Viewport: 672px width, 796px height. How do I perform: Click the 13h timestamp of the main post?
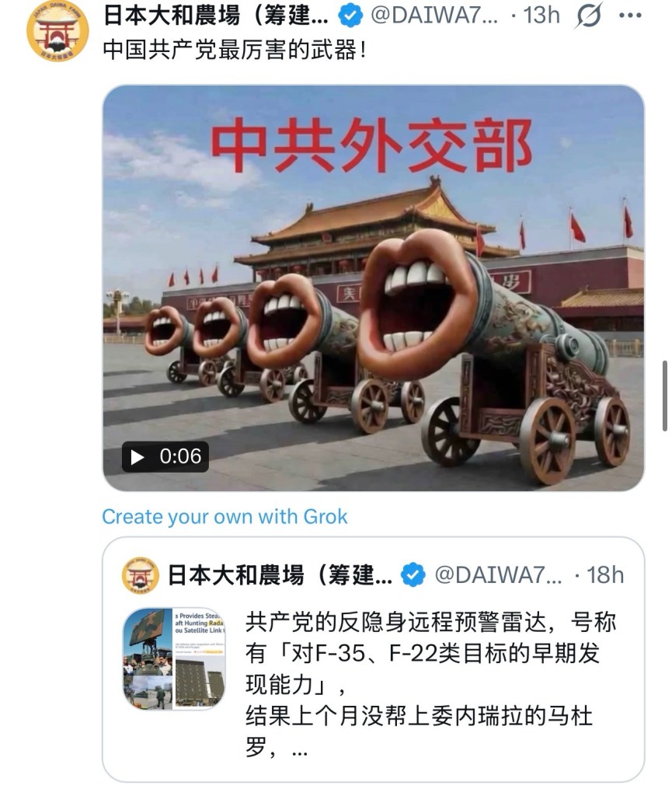pyautogui.click(x=541, y=16)
